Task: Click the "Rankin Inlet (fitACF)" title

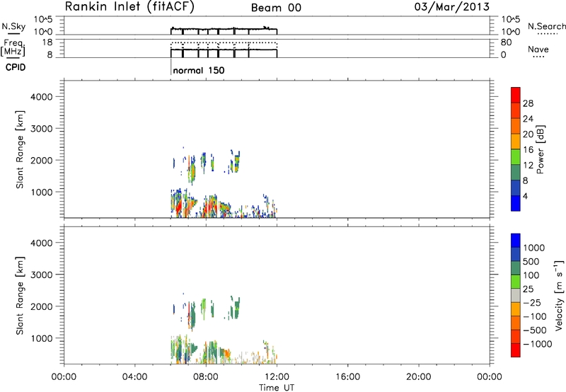Action: click(x=129, y=7)
